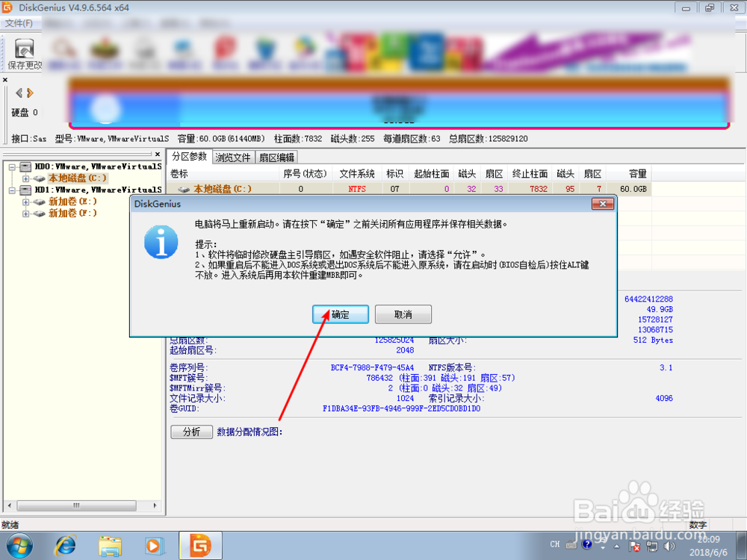Click the blue info icon in dialog
The image size is (747, 560).
pyautogui.click(x=161, y=242)
